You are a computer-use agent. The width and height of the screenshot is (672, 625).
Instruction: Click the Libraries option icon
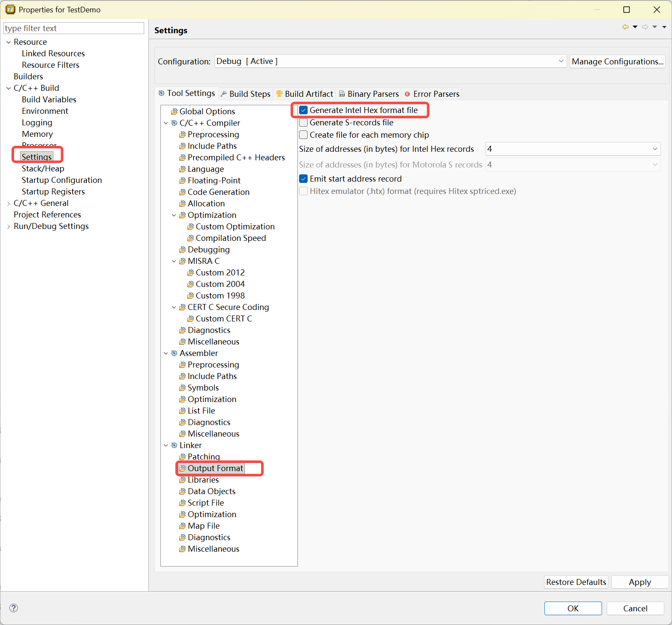182,480
